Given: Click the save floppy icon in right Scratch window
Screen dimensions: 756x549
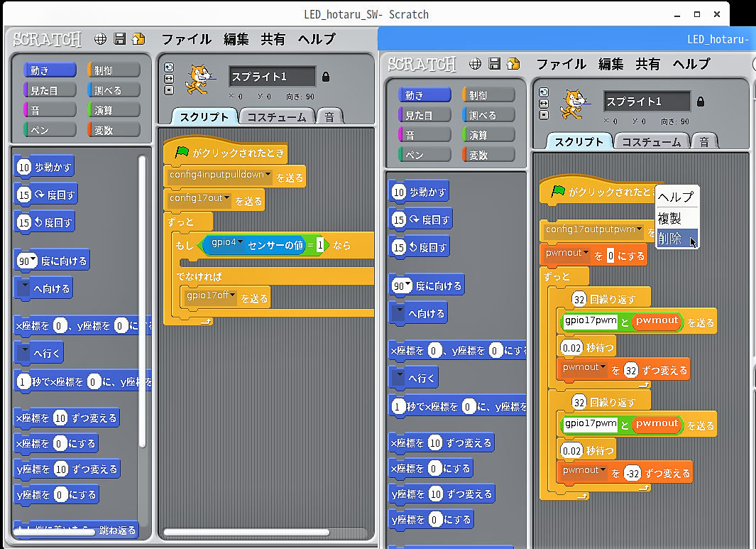Looking at the screenshot, I should (x=494, y=64).
